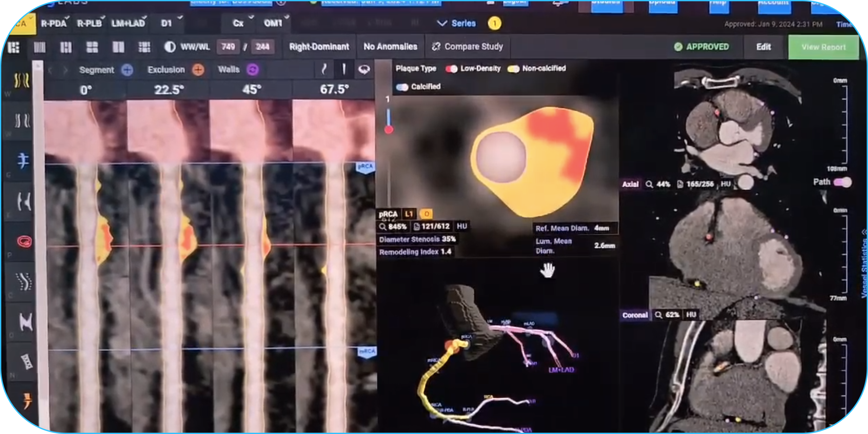Click the 3D rotate view icon

[364, 70]
